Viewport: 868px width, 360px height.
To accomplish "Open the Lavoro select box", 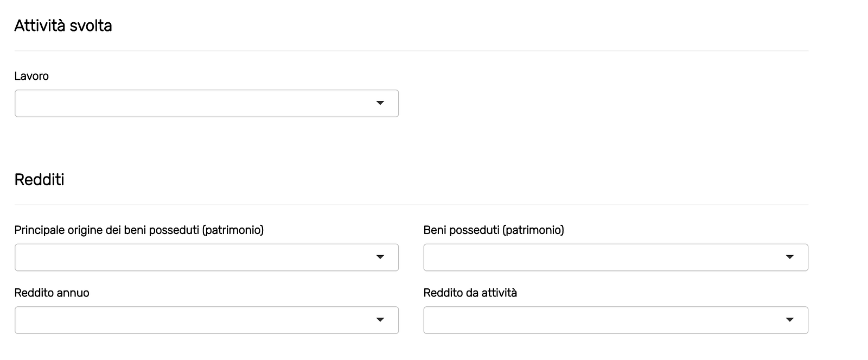I will click(195, 103).
